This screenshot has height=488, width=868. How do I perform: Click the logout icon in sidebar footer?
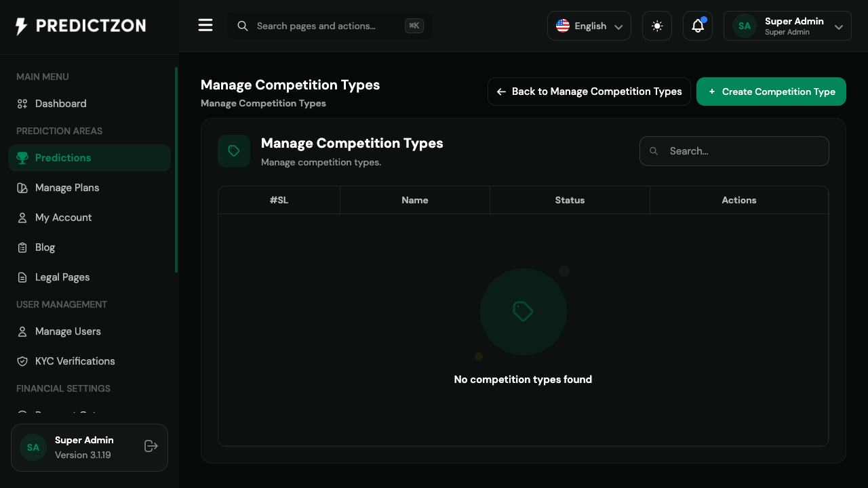(151, 446)
